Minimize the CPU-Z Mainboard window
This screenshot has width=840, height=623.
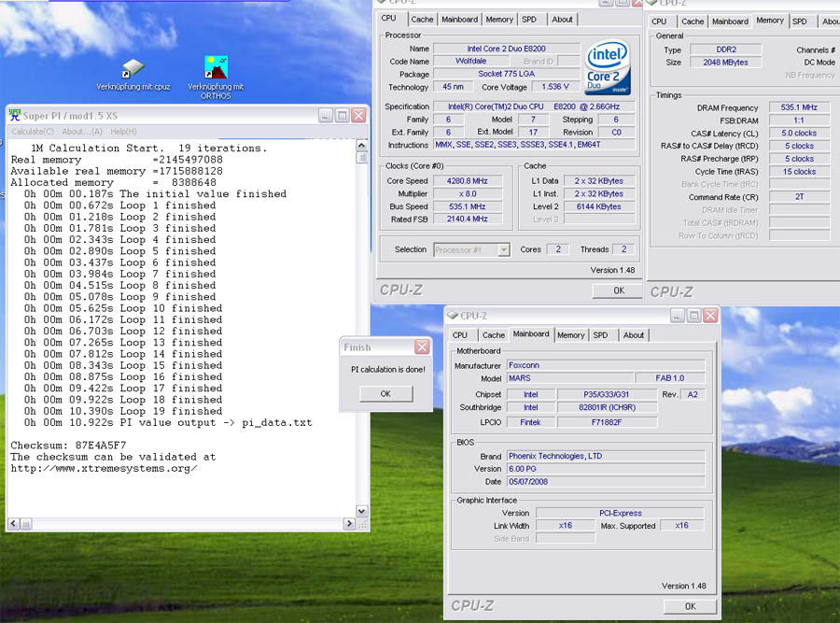[678, 316]
